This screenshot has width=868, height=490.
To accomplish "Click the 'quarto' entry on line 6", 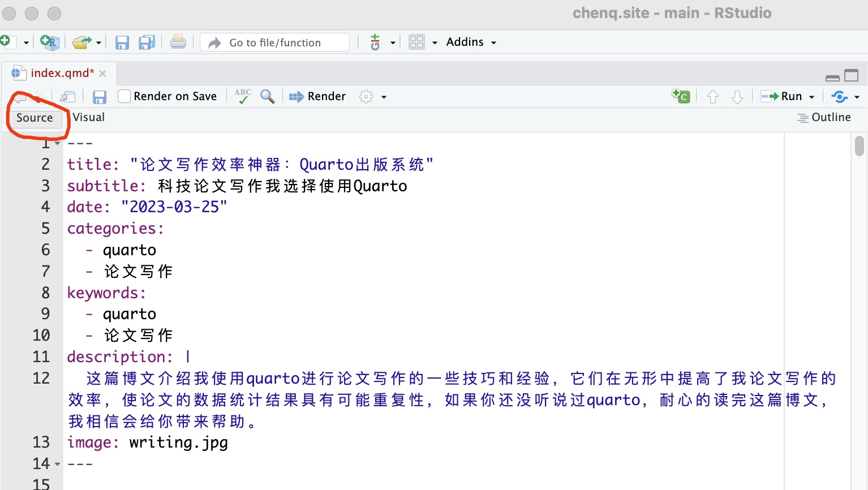I will 130,250.
